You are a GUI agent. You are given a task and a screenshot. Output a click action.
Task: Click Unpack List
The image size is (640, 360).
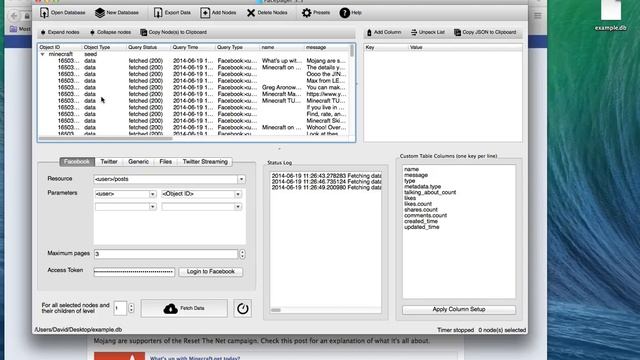click(428, 32)
